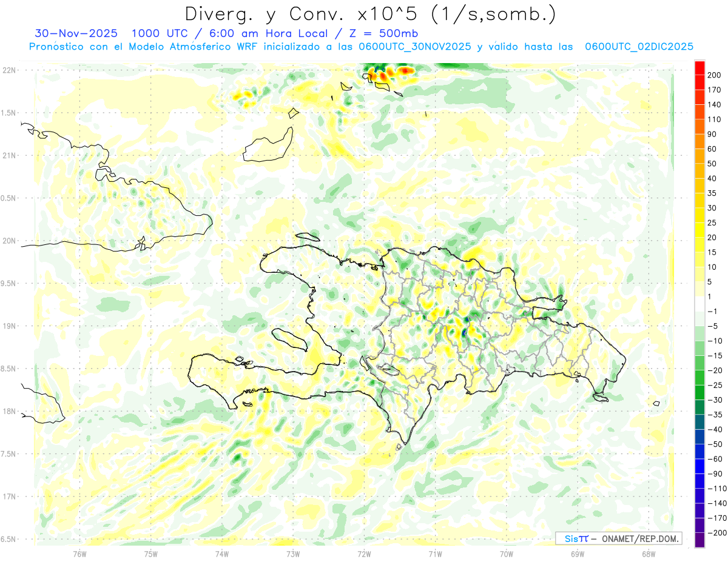The height and width of the screenshot is (562, 728).
Task: Click the '-90' color bar label
Action: [716, 474]
